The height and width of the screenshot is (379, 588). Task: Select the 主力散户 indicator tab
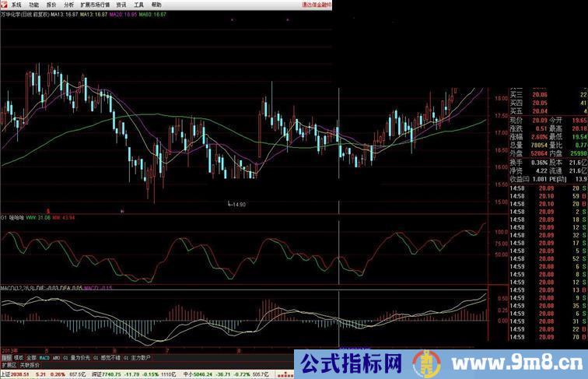[x=142, y=357]
